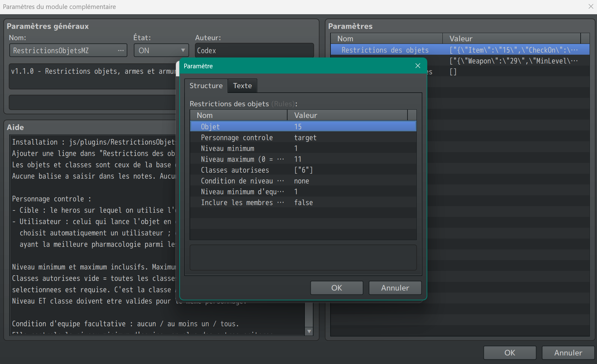Select the Niveau minimum row
Viewport: 597px width, 364px height.
[303, 148]
